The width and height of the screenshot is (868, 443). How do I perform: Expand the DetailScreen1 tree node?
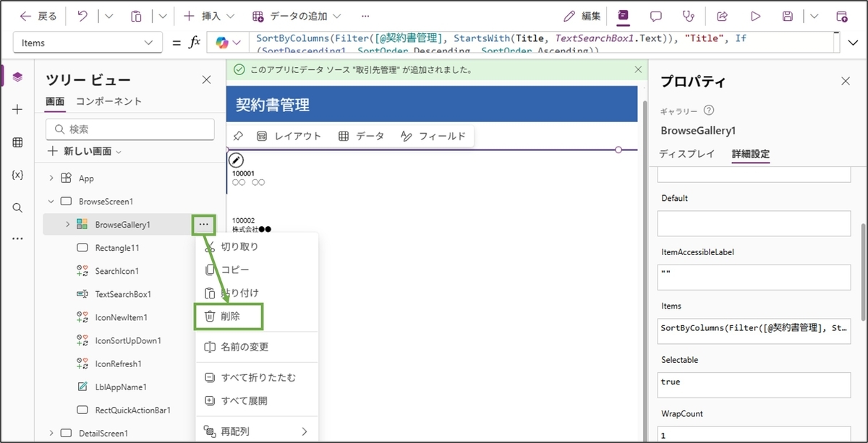tap(51, 433)
